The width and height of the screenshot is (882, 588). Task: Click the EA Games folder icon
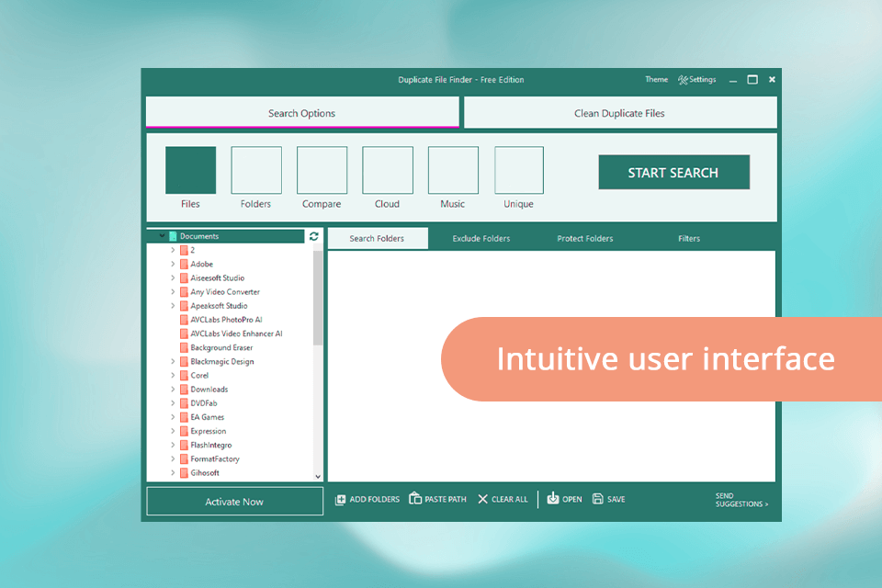tap(184, 417)
